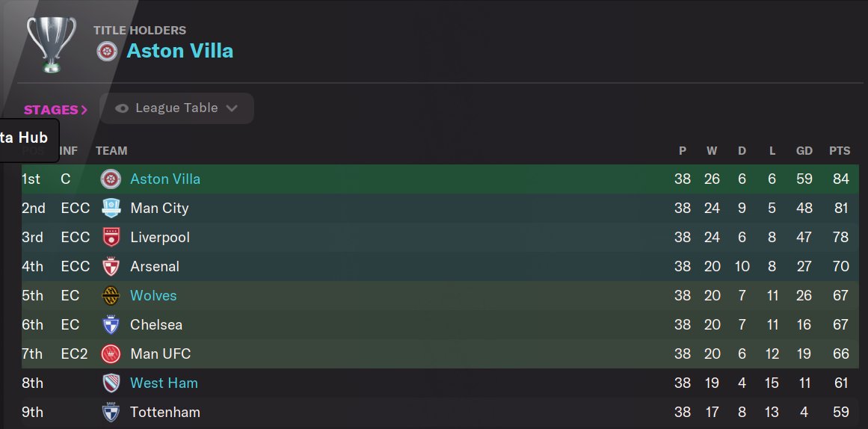Select the West Ham team name link

pos(164,383)
